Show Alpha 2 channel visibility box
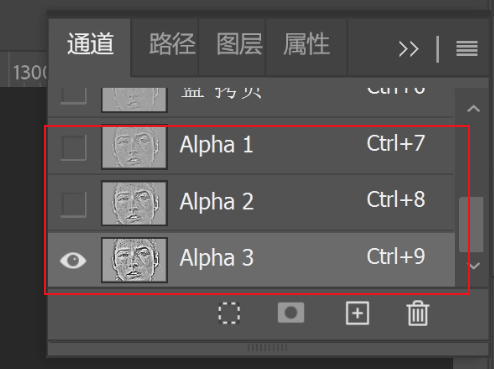Viewport: 494px width, 369px height. pyautogui.click(x=74, y=204)
